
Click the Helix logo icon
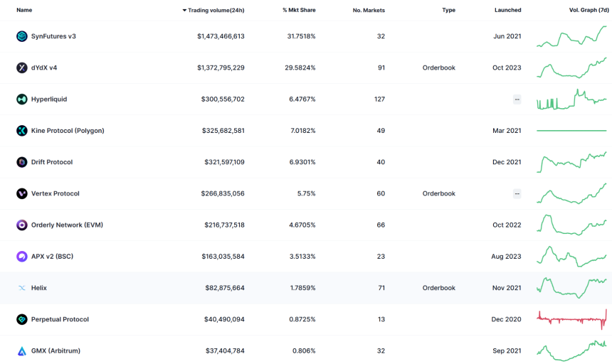coord(22,288)
